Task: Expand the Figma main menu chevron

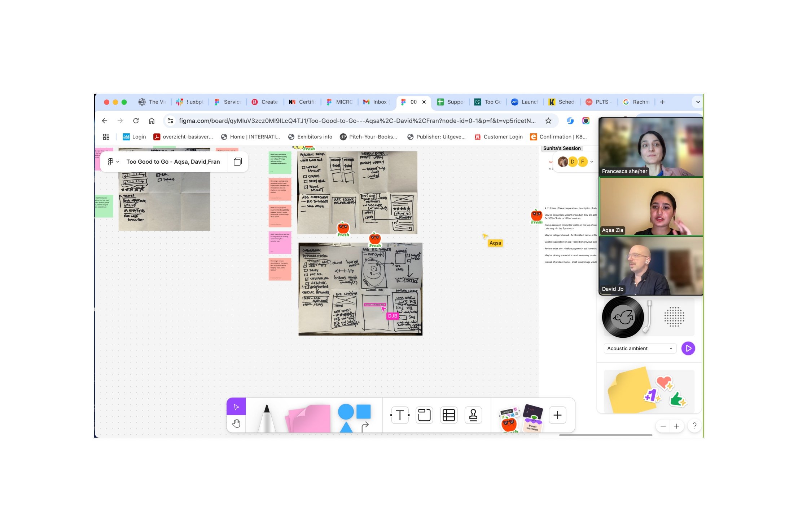Action: click(x=118, y=162)
